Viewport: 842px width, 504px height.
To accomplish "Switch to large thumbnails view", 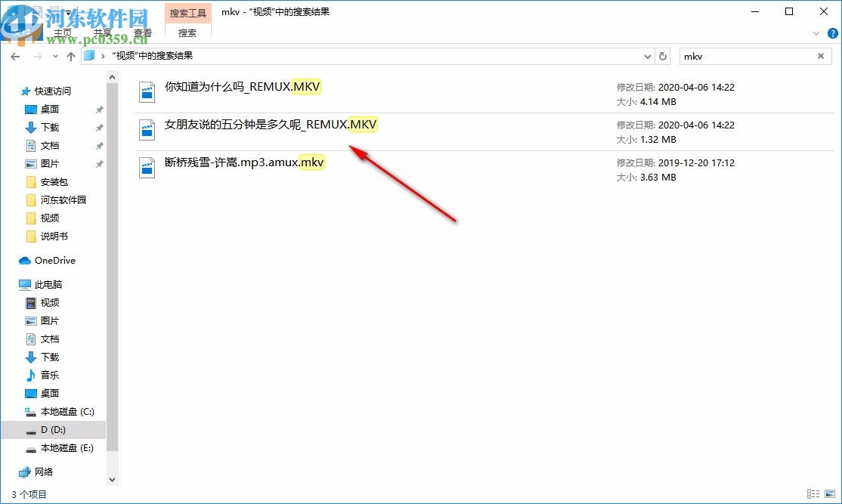I will pyautogui.click(x=830, y=493).
